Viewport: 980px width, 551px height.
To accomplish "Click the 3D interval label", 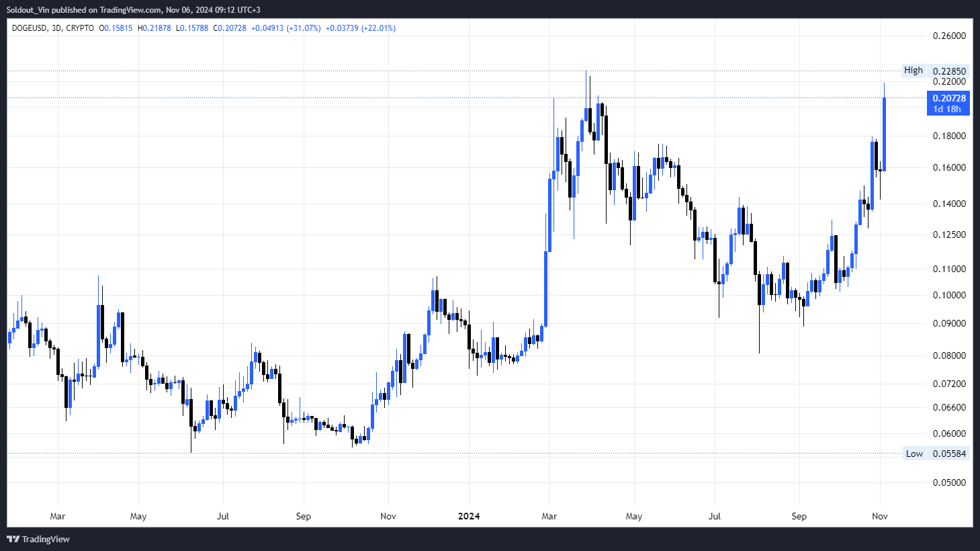I will point(56,28).
